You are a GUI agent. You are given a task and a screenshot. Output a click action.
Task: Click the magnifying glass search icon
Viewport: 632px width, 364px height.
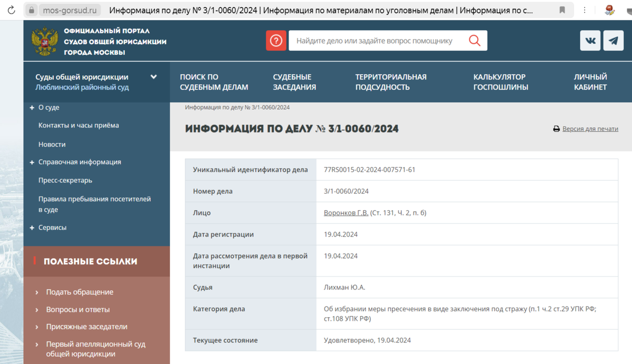pyautogui.click(x=473, y=40)
